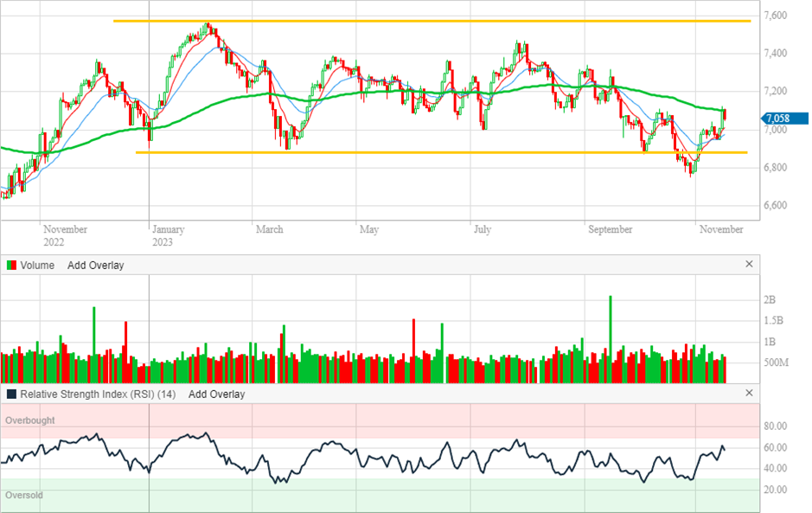This screenshot has width=812, height=513.
Task: Select the lower yellow support line
Action: point(432,152)
